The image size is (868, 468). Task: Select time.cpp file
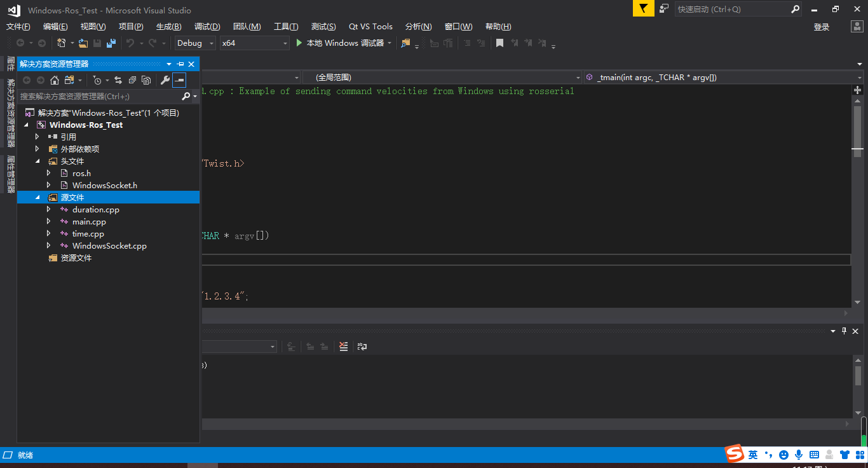coord(88,234)
